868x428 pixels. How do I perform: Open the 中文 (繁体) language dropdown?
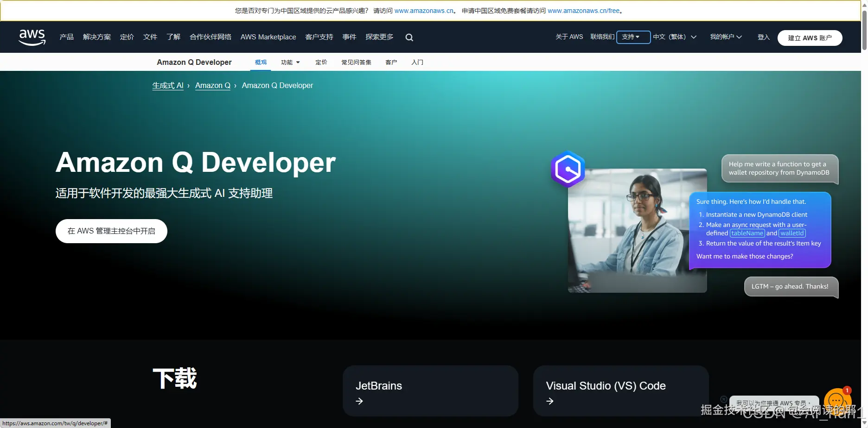[x=675, y=37]
